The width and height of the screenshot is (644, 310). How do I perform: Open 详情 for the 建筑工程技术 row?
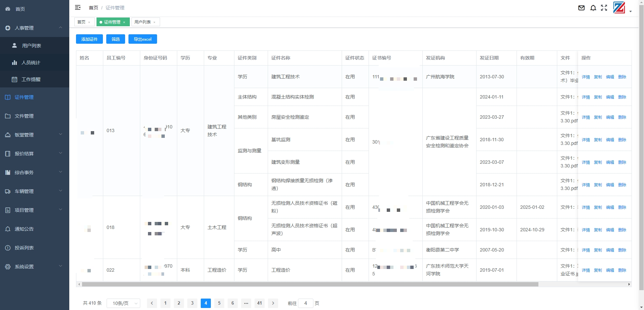pyautogui.click(x=586, y=77)
